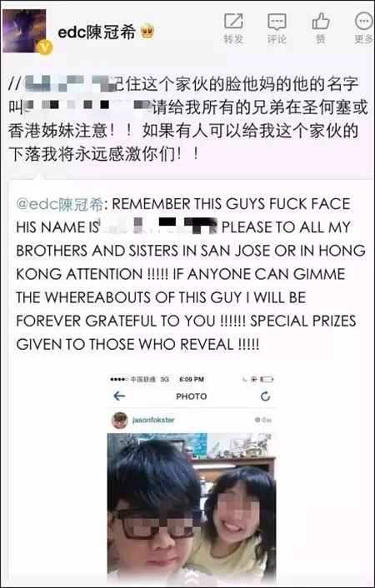Open the embedded selfie photo

(x=192, y=508)
